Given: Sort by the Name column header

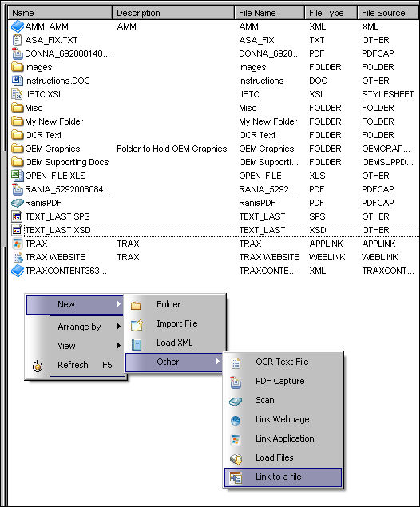Looking at the screenshot, I should [x=60, y=13].
